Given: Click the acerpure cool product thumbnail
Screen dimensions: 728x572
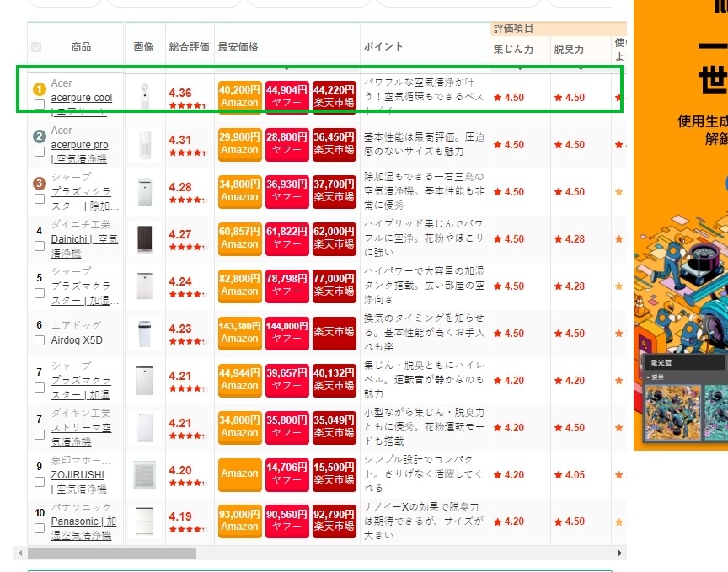Looking at the screenshot, I should pyautogui.click(x=145, y=97).
